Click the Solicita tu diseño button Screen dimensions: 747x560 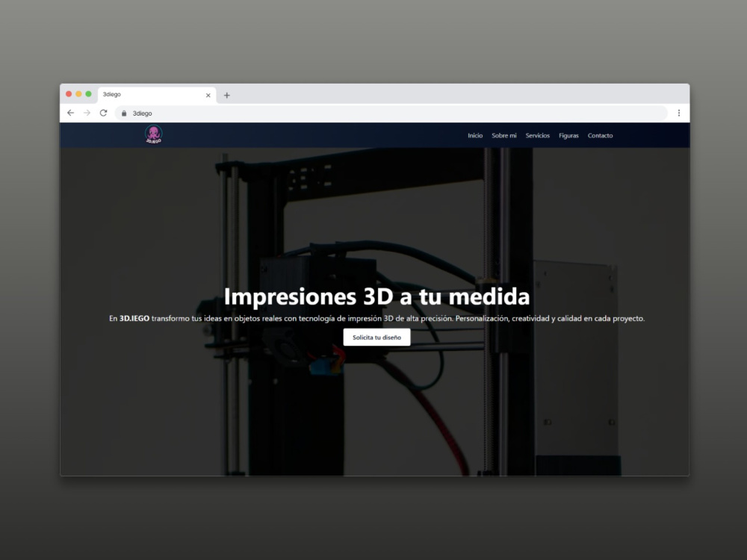tap(376, 337)
